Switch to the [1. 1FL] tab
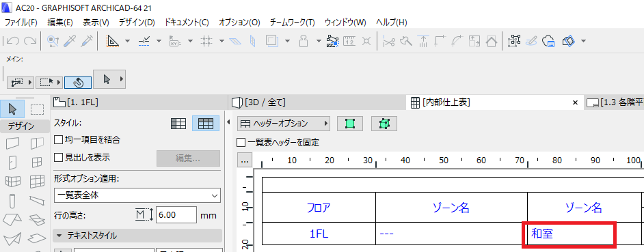 point(139,102)
